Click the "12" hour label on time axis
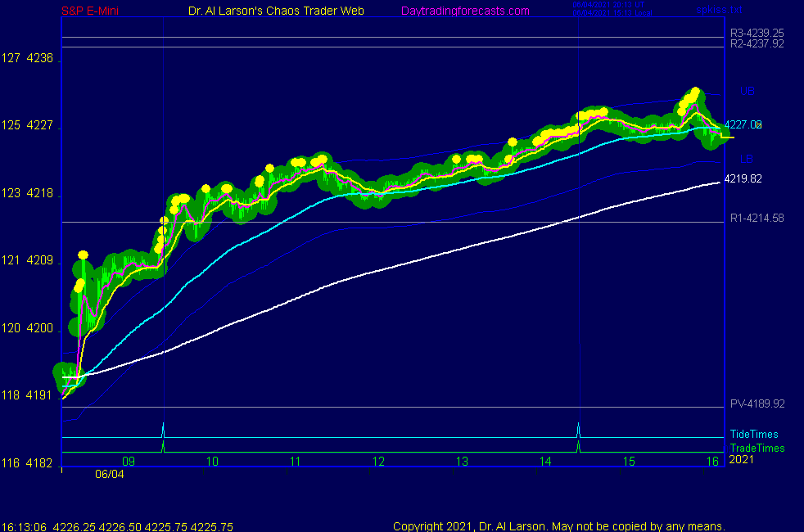Screen dimensions: 804x532 (x=378, y=462)
